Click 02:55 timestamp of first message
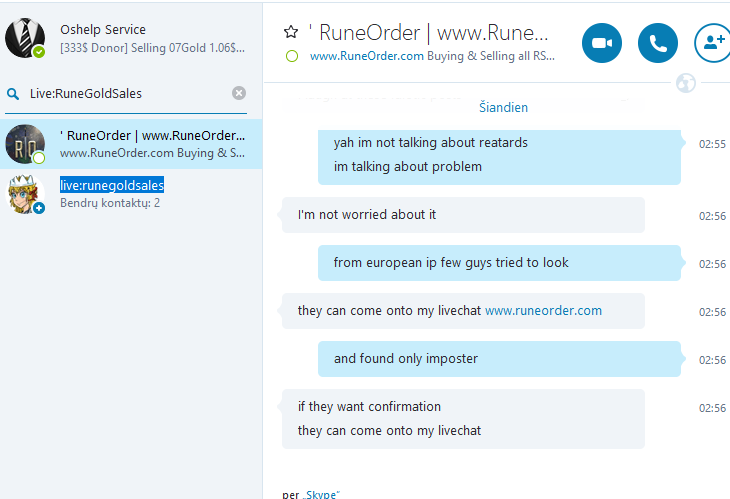Viewport: 730px width, 499px height. [x=712, y=144]
